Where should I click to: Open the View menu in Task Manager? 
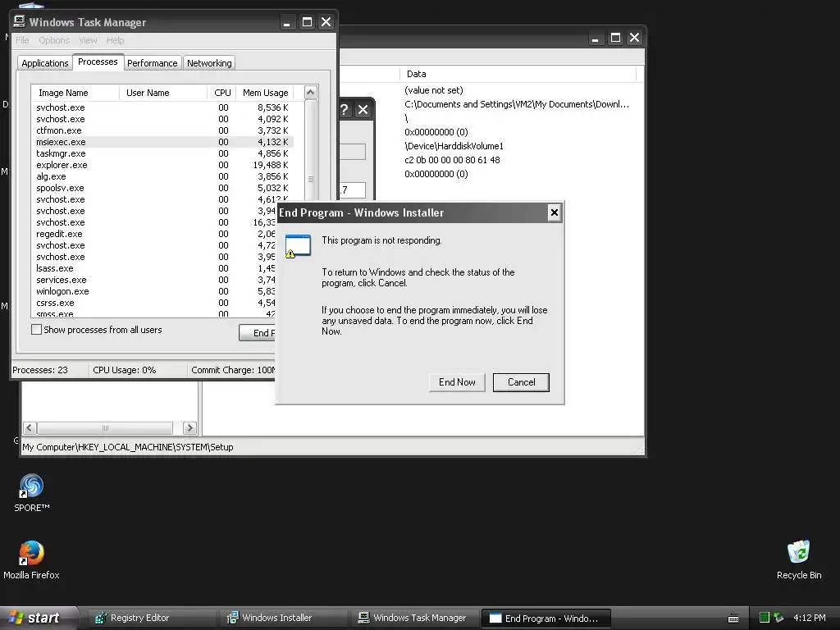tap(88, 40)
